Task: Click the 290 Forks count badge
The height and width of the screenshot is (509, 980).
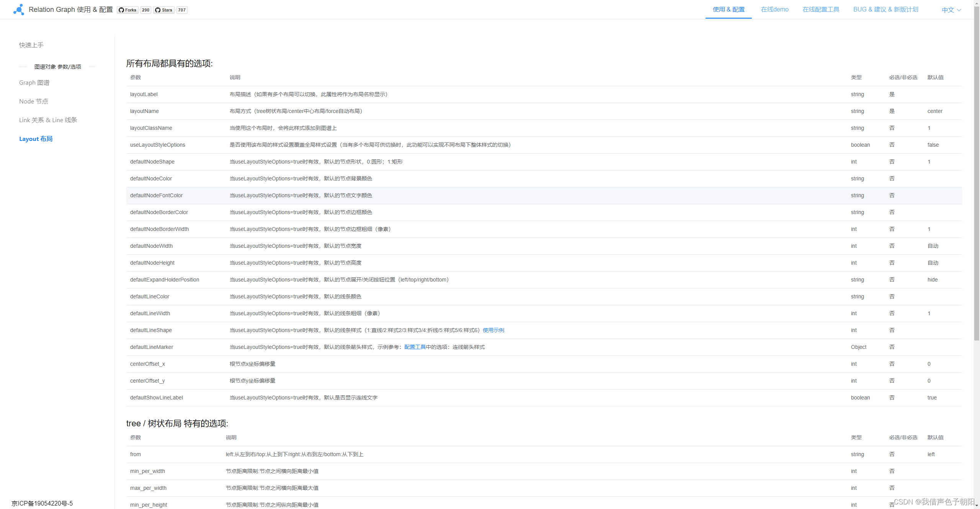Action: pos(145,10)
